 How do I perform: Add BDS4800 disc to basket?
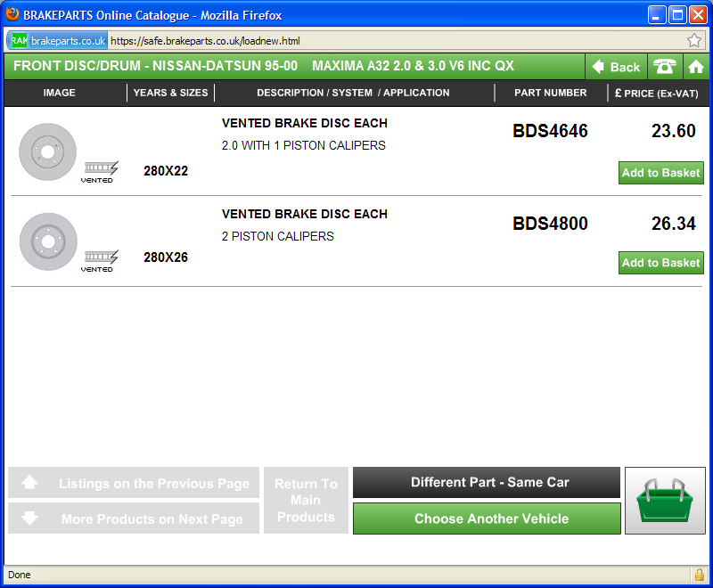point(660,263)
